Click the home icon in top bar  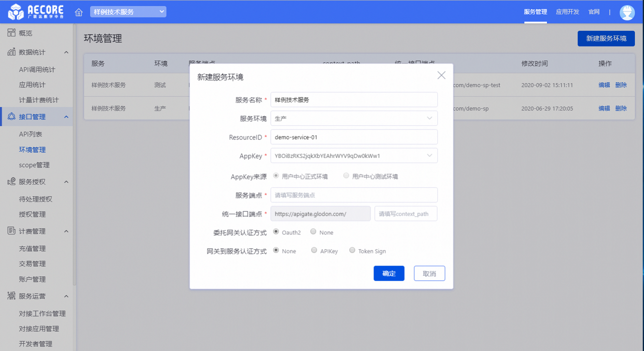pyautogui.click(x=79, y=12)
